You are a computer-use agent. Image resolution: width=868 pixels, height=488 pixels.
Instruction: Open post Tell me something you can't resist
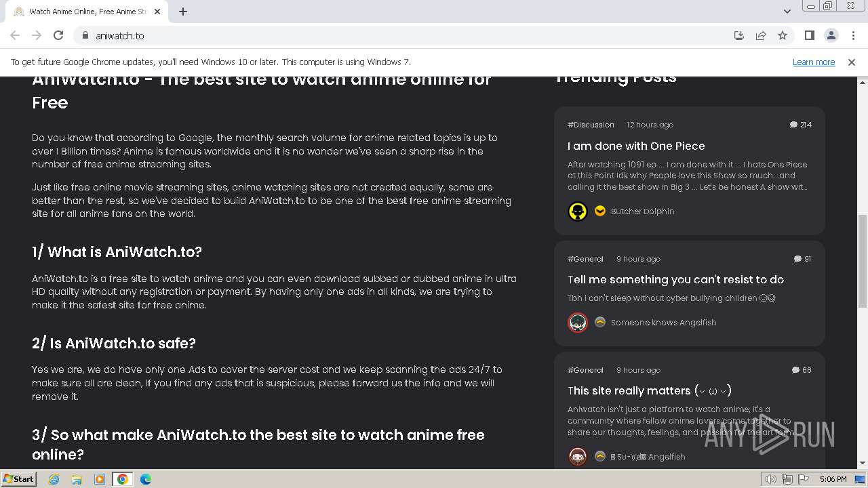coord(675,279)
